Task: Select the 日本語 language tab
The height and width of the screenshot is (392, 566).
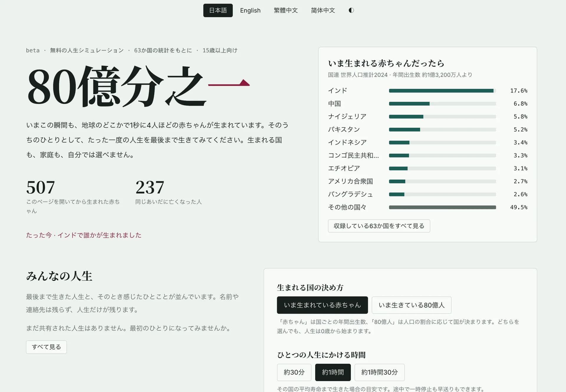Action: coord(218,10)
